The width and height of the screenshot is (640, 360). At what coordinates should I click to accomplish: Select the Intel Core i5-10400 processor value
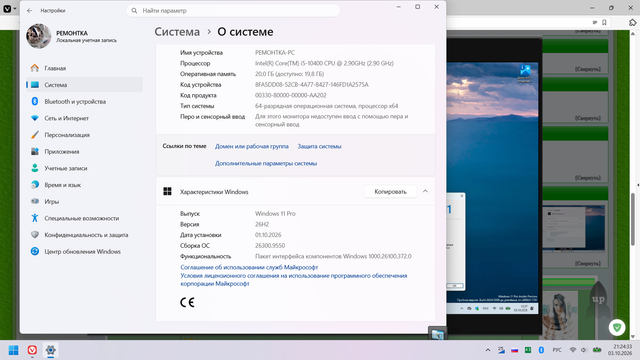324,63
